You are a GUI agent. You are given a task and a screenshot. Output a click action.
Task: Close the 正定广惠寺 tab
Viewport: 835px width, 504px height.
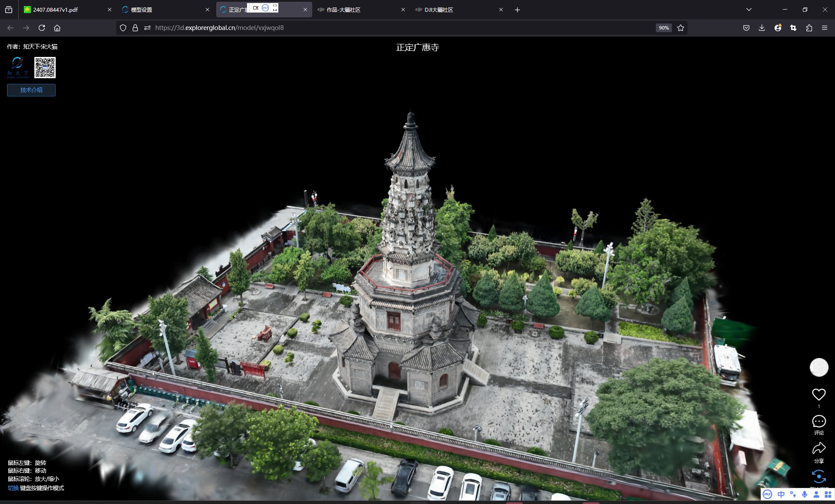coord(305,10)
